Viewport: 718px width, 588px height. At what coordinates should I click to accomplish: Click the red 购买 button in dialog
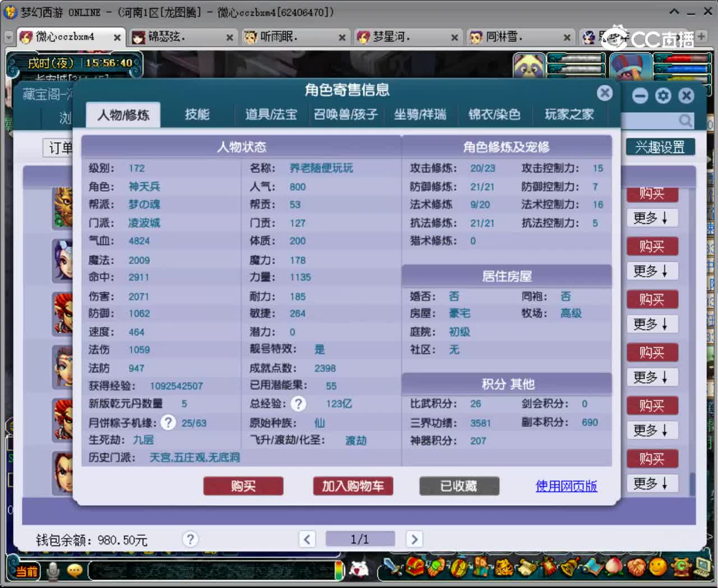click(243, 486)
